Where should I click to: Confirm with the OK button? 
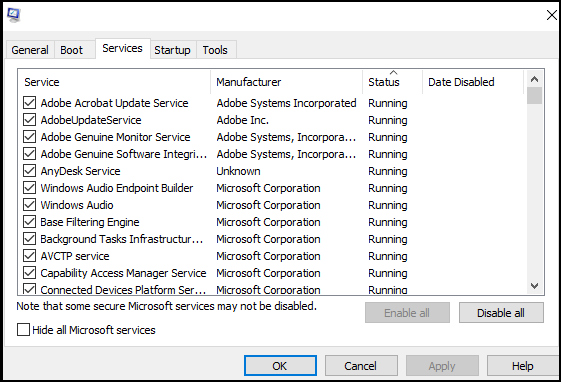tap(280, 366)
